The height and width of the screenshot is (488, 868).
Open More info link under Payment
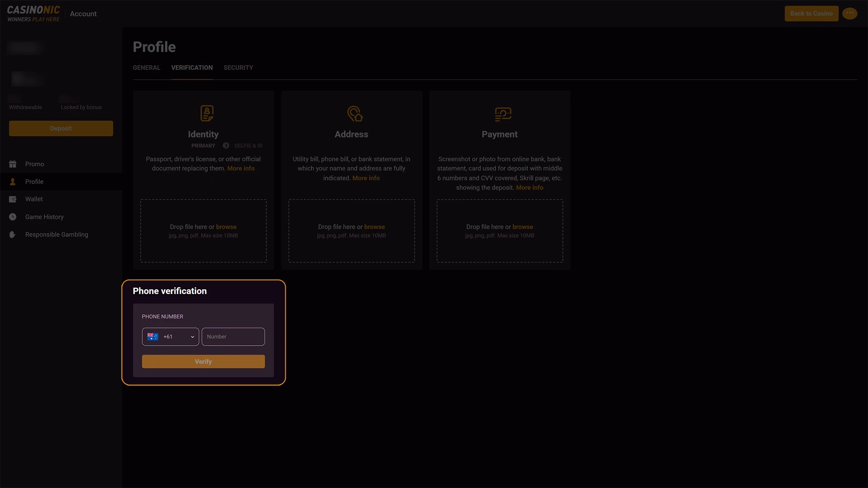[529, 188]
